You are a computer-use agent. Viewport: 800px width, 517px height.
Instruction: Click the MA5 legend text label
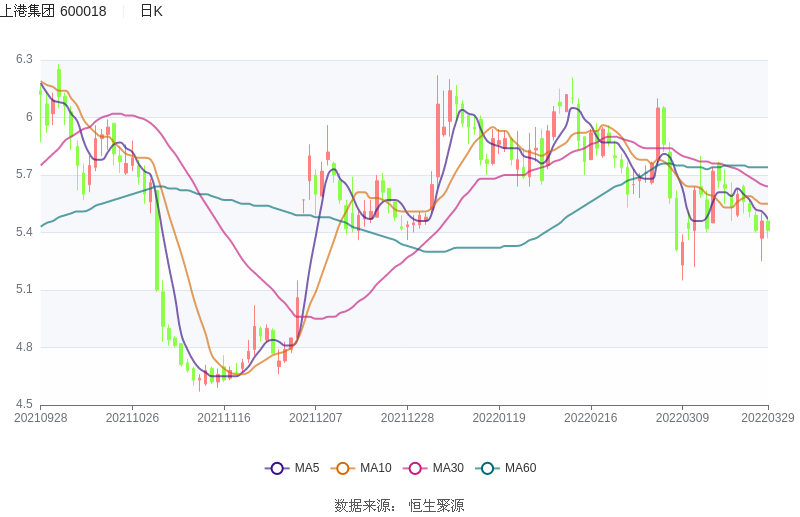click(x=307, y=468)
